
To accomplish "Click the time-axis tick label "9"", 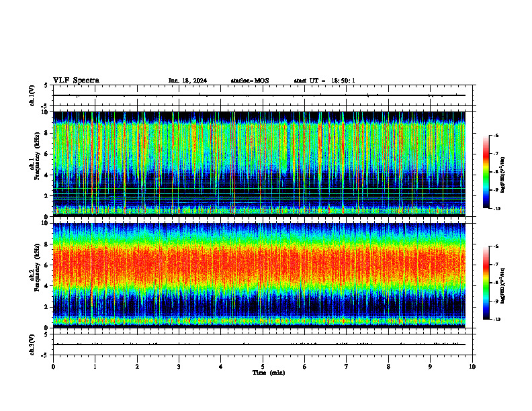I will tap(430, 367).
